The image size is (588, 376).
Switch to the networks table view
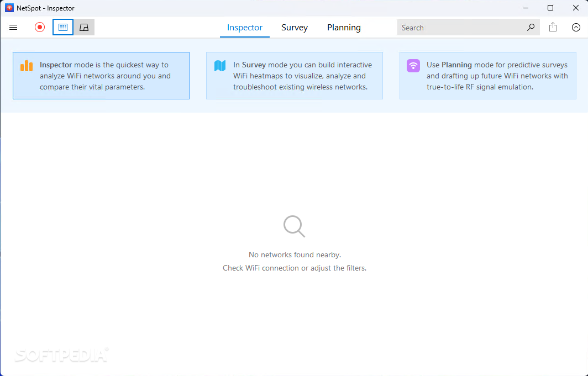coord(63,28)
